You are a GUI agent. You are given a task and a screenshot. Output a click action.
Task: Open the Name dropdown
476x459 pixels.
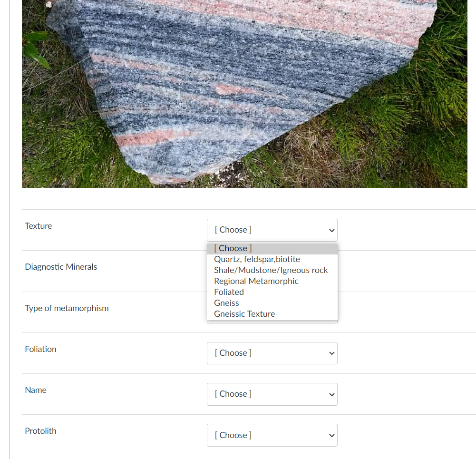[x=272, y=394]
